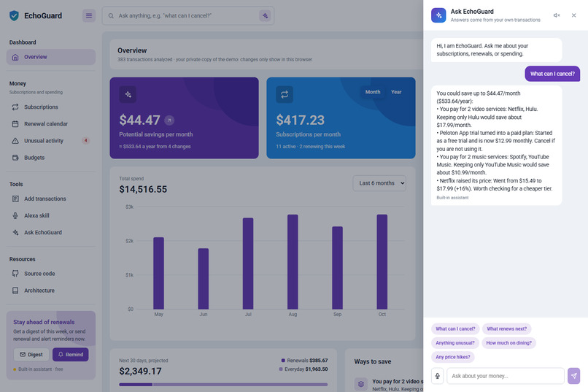Click the Remind button
The image size is (588, 392).
pos(71,355)
